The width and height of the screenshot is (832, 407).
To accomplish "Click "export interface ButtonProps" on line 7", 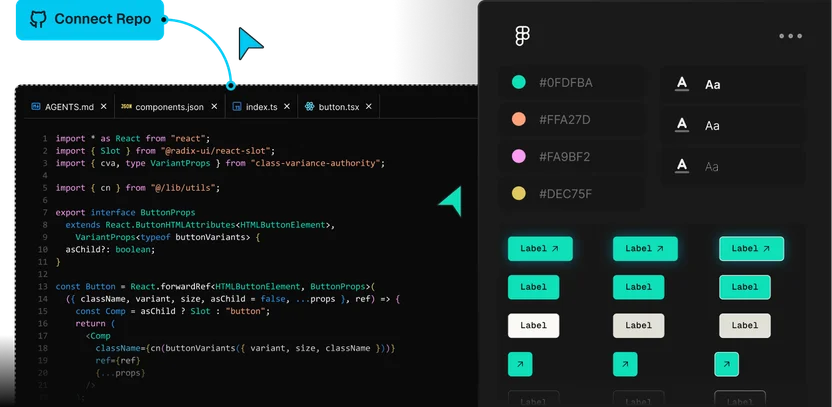I will point(126,212).
